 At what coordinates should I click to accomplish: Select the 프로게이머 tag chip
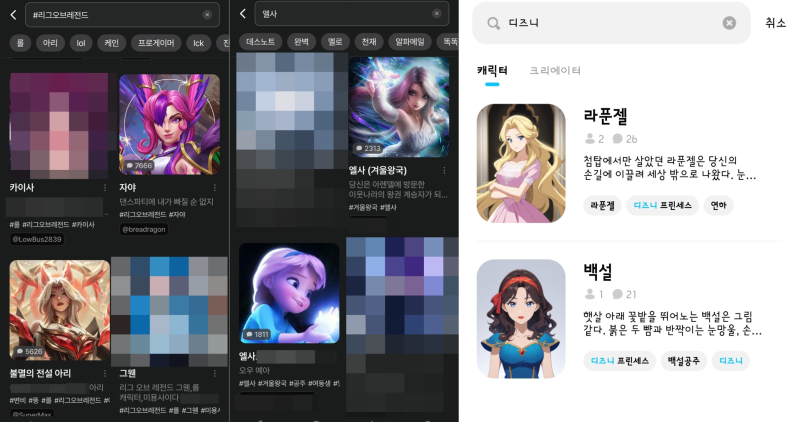[x=156, y=43]
